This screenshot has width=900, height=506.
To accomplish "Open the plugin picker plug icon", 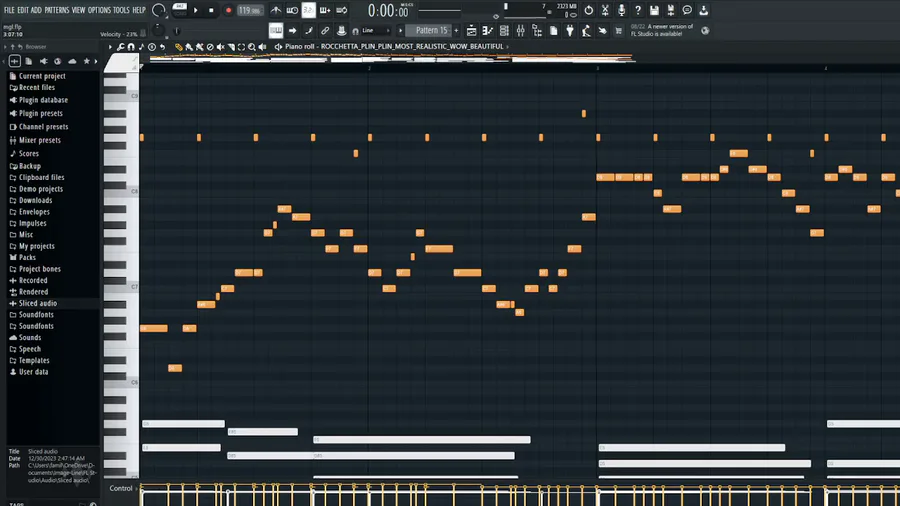I will (570, 30).
